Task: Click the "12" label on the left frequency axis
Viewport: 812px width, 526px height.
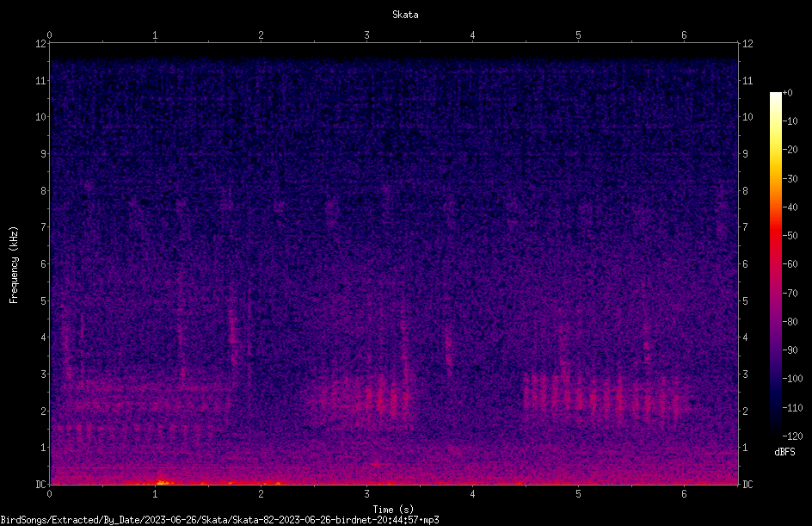Action: 40,44
